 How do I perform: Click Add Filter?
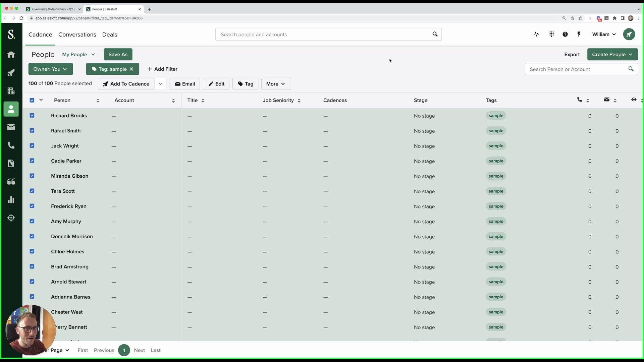click(162, 69)
